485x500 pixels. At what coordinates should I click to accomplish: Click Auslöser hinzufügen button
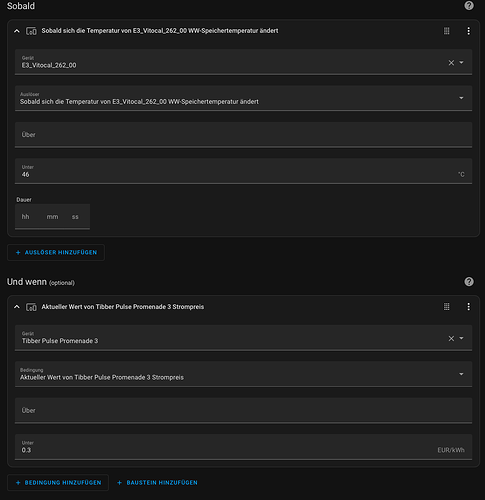point(56,253)
